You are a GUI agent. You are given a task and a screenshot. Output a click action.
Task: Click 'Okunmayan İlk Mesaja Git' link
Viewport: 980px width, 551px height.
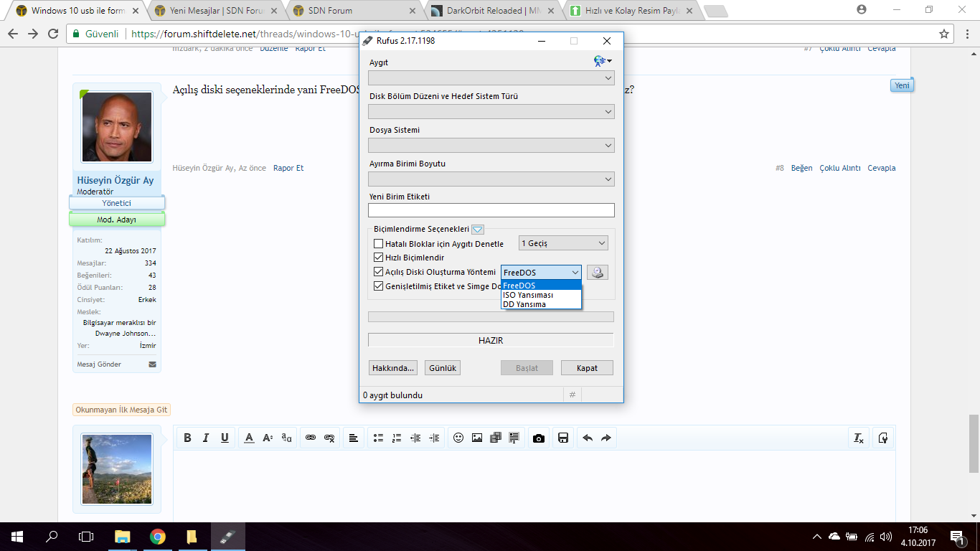[121, 410]
